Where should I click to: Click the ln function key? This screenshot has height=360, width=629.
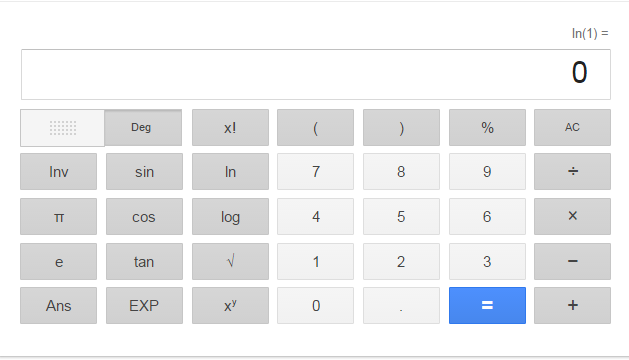tap(230, 171)
